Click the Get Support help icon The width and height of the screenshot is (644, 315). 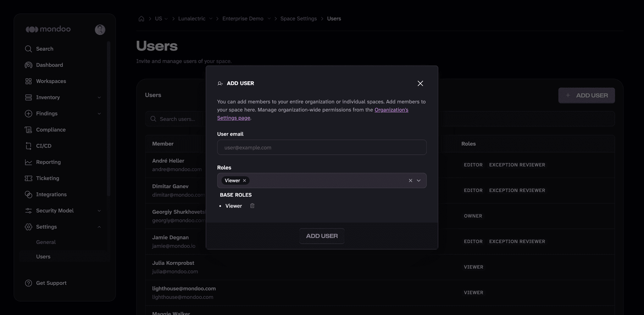29,283
